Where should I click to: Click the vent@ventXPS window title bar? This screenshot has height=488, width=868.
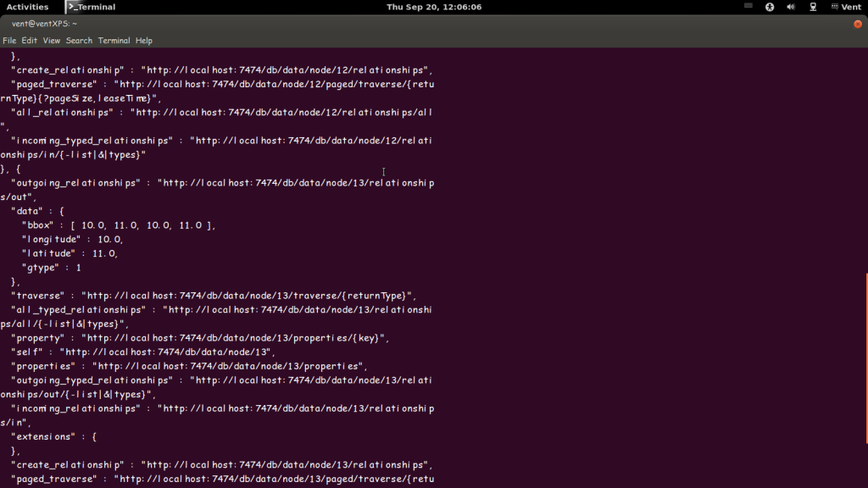[424, 24]
